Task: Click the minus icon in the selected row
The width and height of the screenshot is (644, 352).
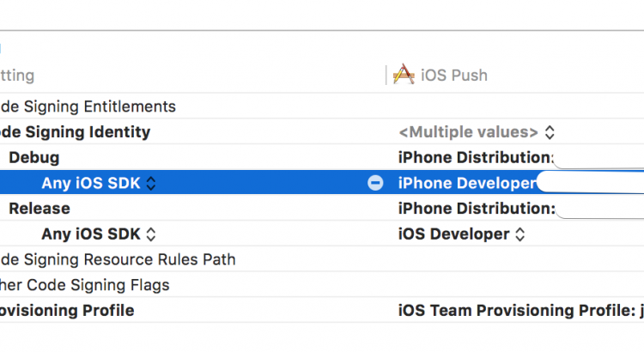Action: (x=375, y=183)
